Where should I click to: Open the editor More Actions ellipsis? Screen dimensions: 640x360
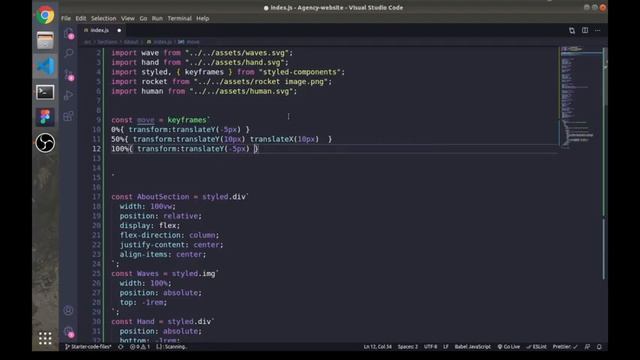tap(598, 30)
